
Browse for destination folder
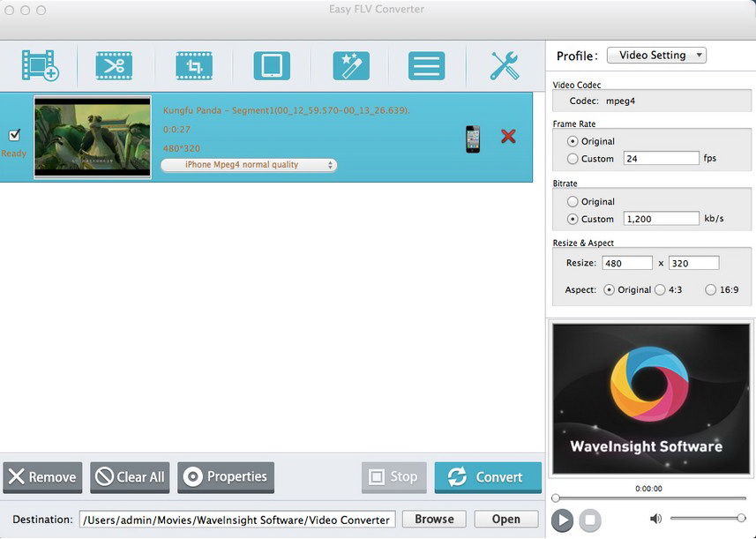(x=434, y=520)
